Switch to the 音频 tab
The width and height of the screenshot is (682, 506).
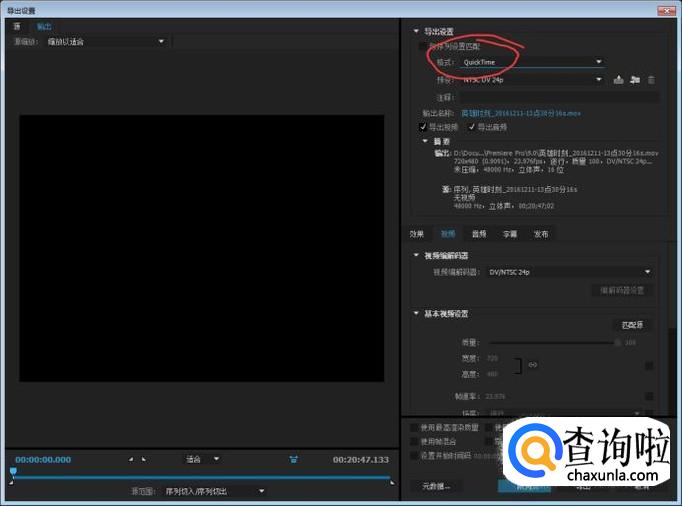coord(479,234)
